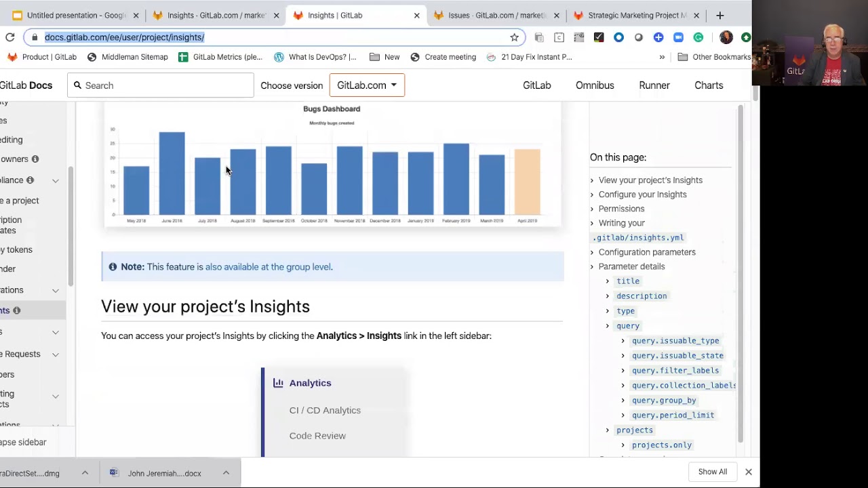Image resolution: width=868 pixels, height=488 pixels.
Task: Click the docs Search input field
Action: tap(161, 85)
